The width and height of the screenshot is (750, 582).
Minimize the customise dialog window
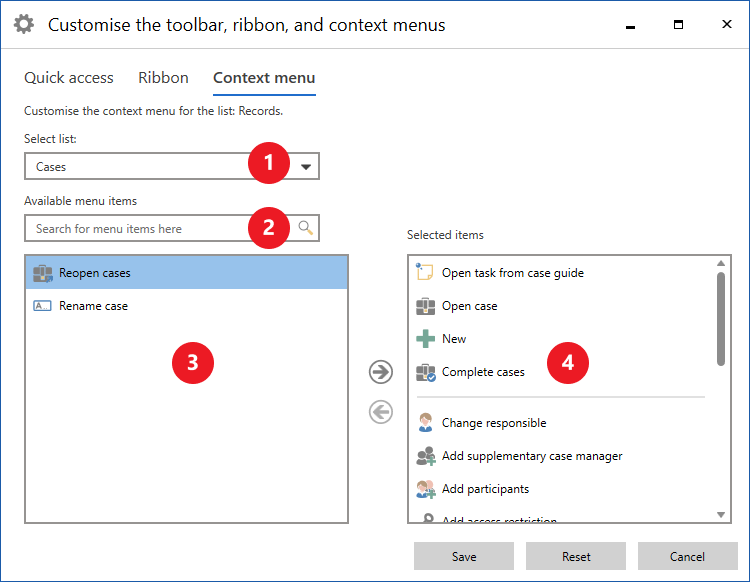[x=630, y=25]
